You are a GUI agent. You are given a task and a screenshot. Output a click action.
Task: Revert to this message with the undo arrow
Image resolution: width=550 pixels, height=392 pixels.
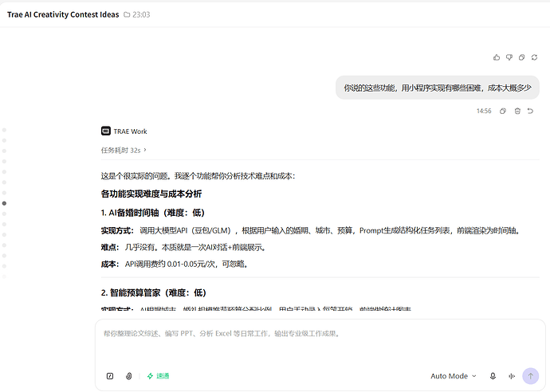530,112
